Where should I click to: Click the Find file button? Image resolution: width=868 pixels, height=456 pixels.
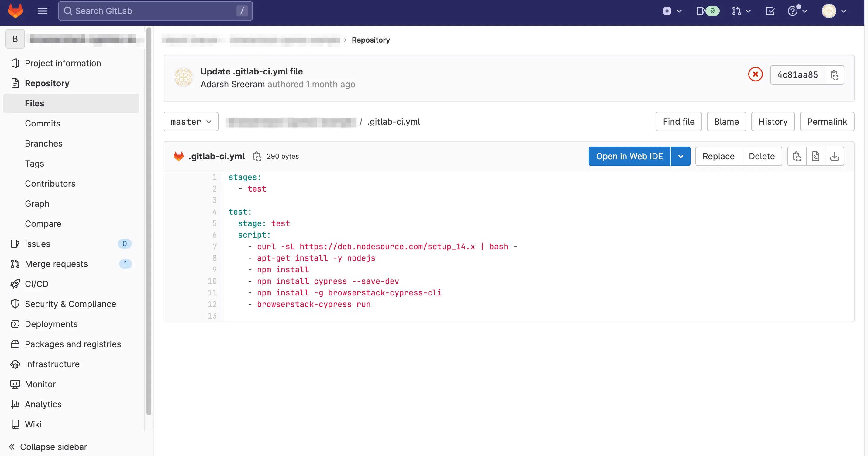coord(678,122)
